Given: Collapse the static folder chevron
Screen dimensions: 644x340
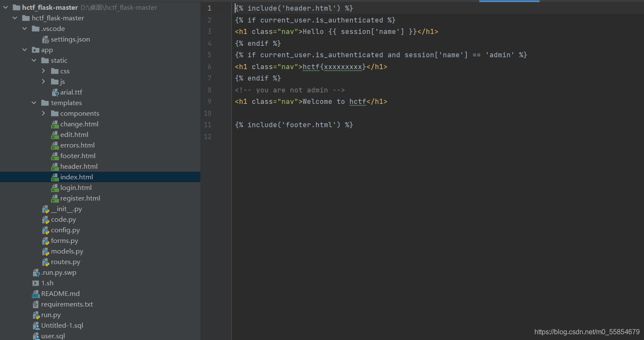Looking at the screenshot, I should 34,60.
